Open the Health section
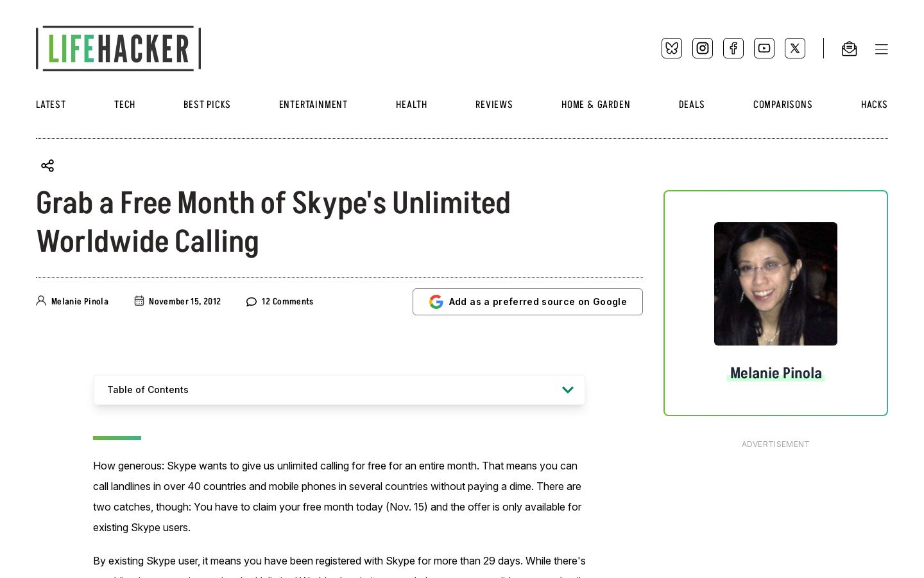 411,105
